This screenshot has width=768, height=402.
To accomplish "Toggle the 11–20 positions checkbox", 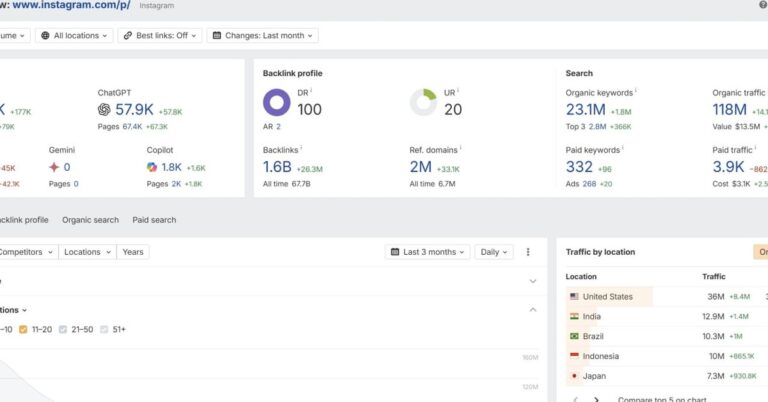I will (x=24, y=329).
